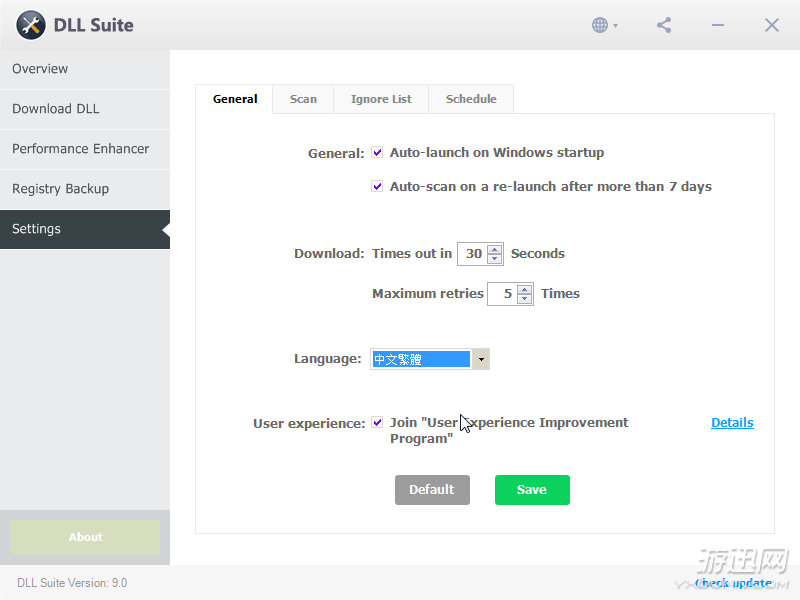Minimize the DLL Suite window
800x600 pixels.
(718, 25)
